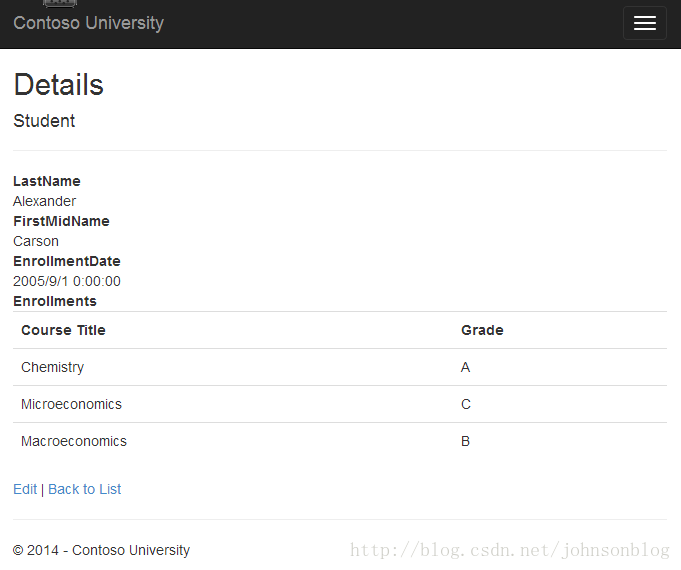The width and height of the screenshot is (681, 570).
Task: Click the Contoso University brand link
Action: (x=89, y=23)
